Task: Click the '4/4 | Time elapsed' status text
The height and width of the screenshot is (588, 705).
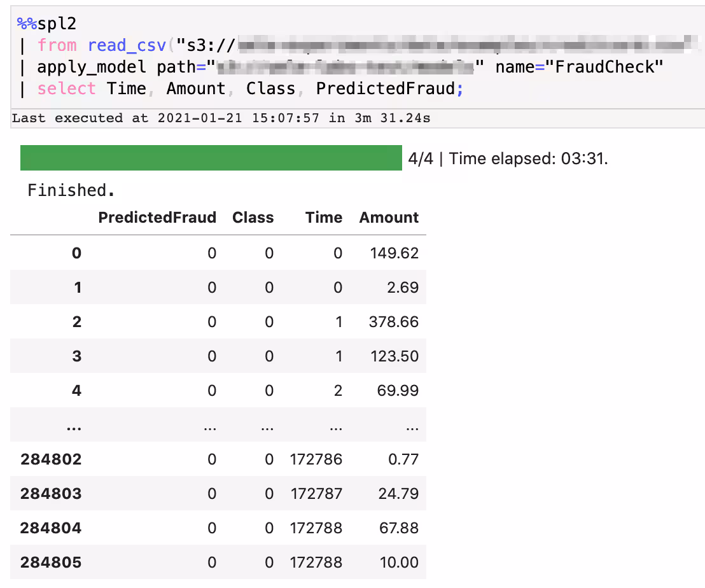Action: [508, 158]
